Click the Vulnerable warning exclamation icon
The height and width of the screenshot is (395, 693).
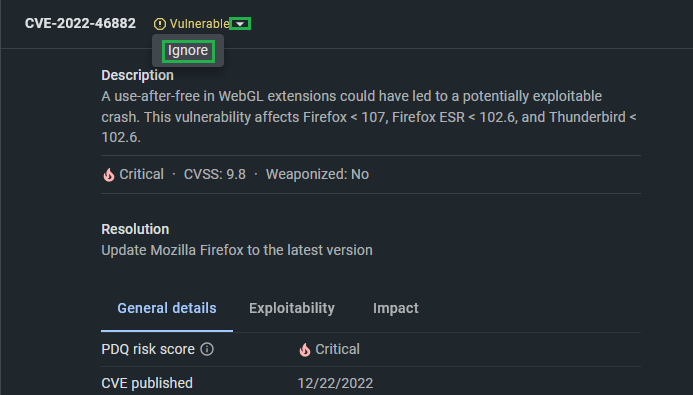160,24
